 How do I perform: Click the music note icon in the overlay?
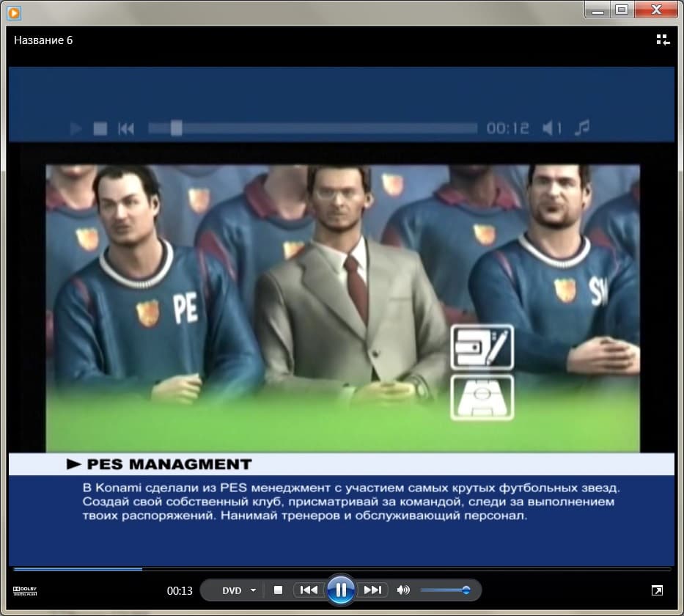(582, 128)
